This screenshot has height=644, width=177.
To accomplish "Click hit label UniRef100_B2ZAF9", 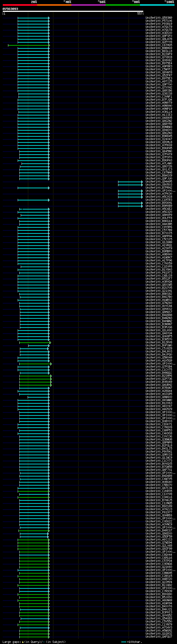I will [x=159, y=54].
